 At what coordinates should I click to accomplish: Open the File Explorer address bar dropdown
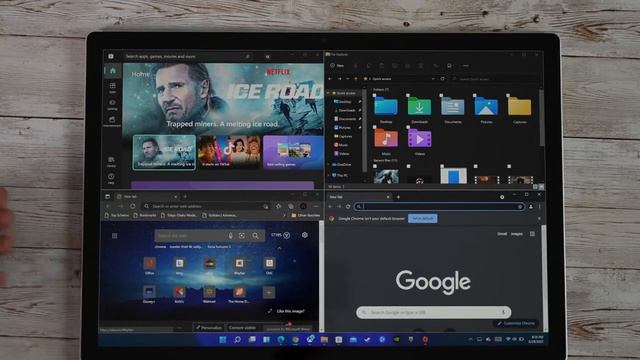pyautogui.click(x=433, y=79)
